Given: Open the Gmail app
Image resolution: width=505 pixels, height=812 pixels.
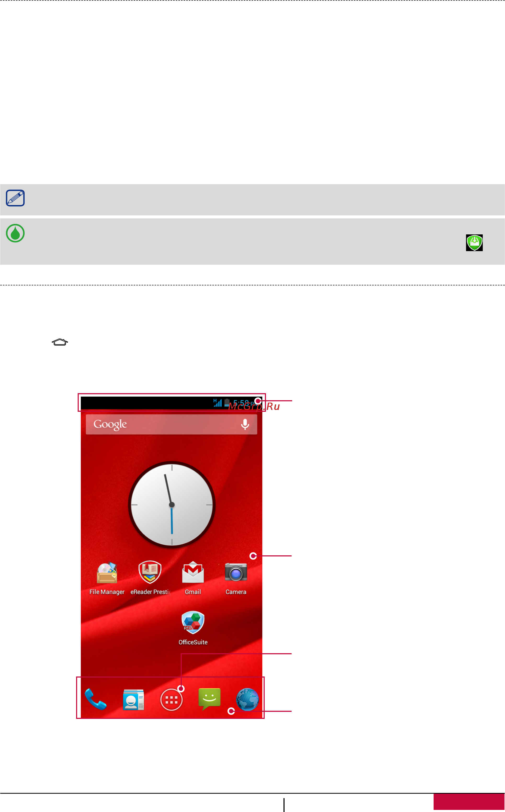Looking at the screenshot, I should click(193, 578).
